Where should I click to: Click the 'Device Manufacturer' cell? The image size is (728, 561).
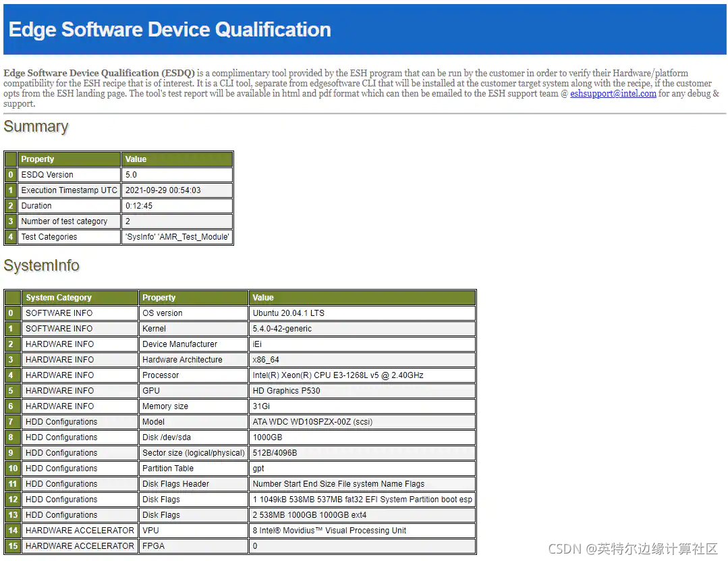click(193, 344)
